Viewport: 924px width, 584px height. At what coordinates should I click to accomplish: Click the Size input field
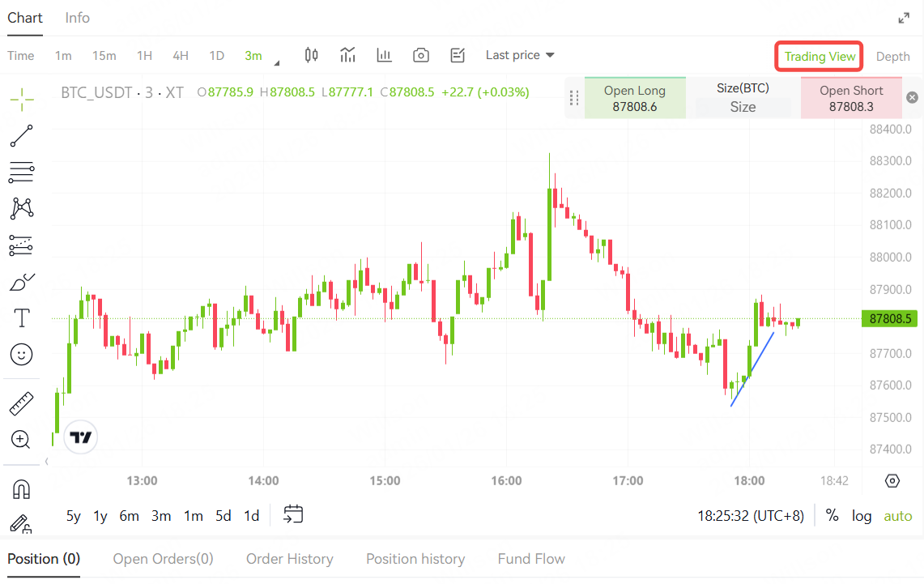tap(743, 107)
